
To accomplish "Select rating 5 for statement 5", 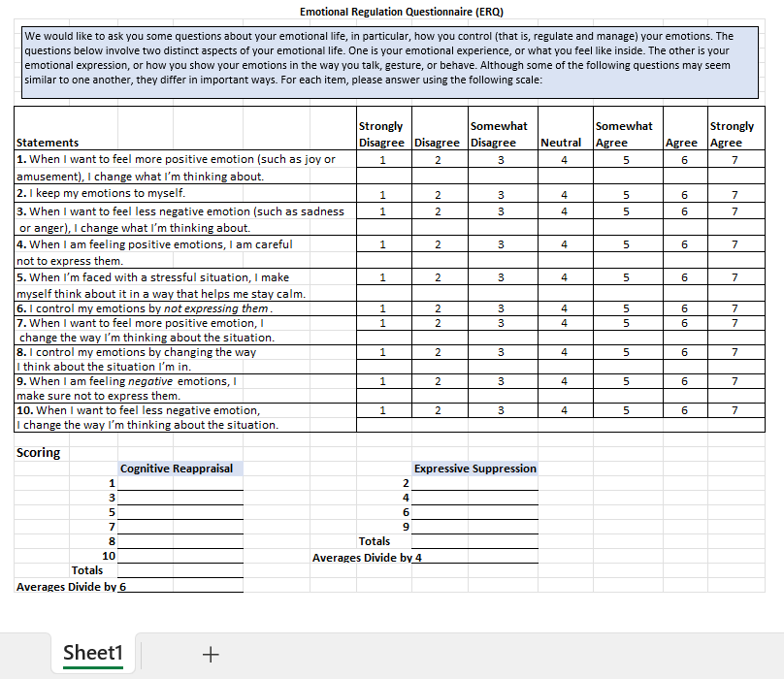I will click(626, 277).
